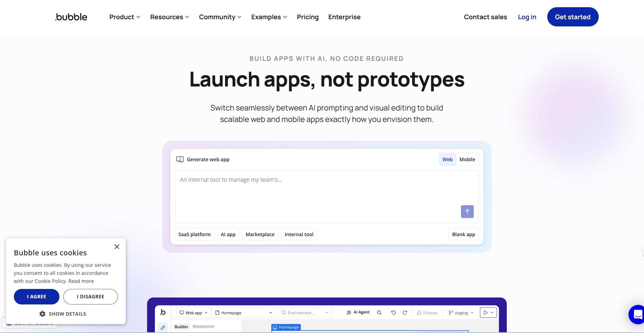Click the AI Agent wand button
Viewport: 644px width, 333px height.
(358, 312)
